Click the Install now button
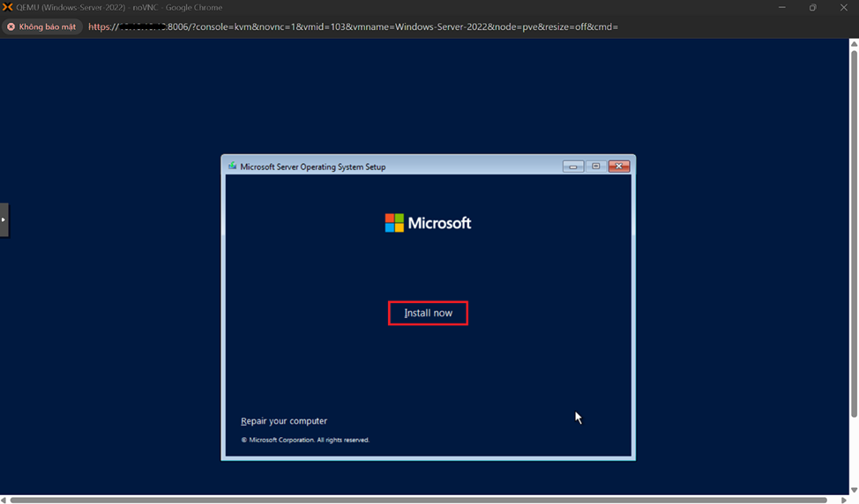This screenshot has width=859, height=504. click(428, 313)
